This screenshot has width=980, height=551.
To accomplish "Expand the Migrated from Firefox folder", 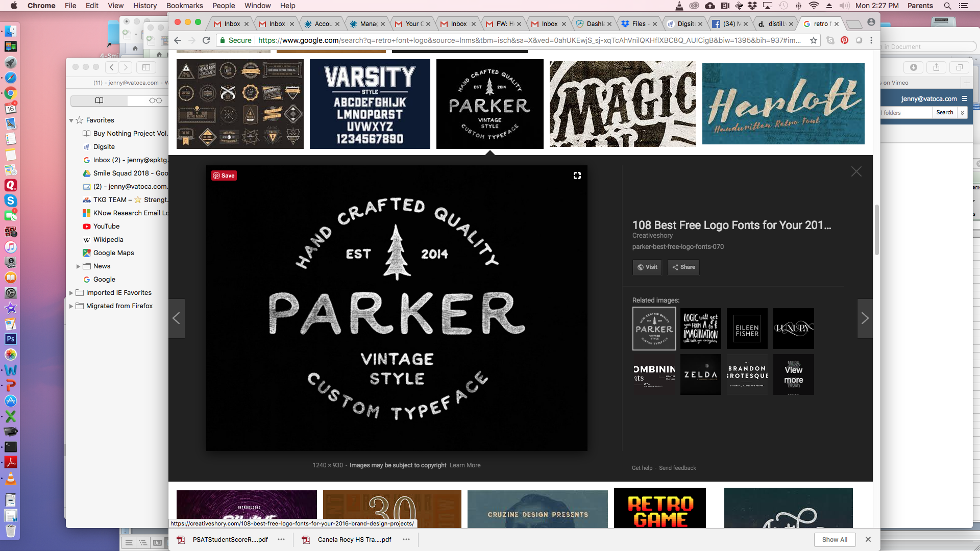I will coord(71,306).
